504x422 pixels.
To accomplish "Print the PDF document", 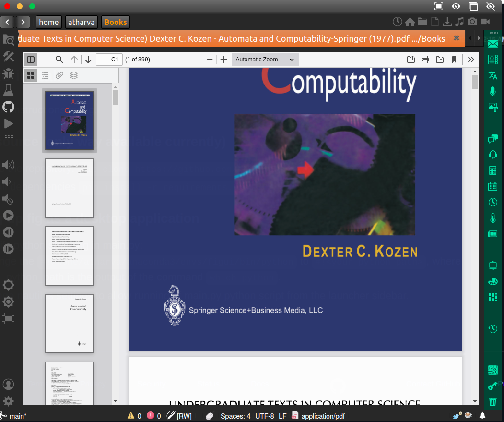I will coord(425,60).
